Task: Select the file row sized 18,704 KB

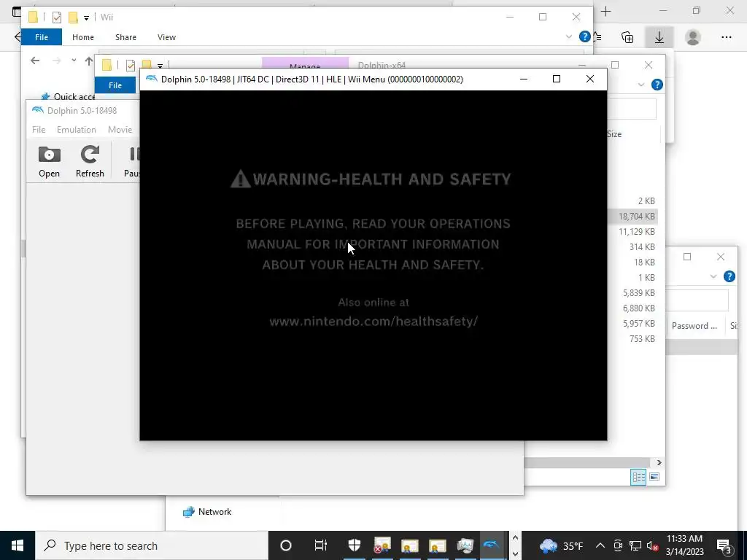Action: [632, 216]
